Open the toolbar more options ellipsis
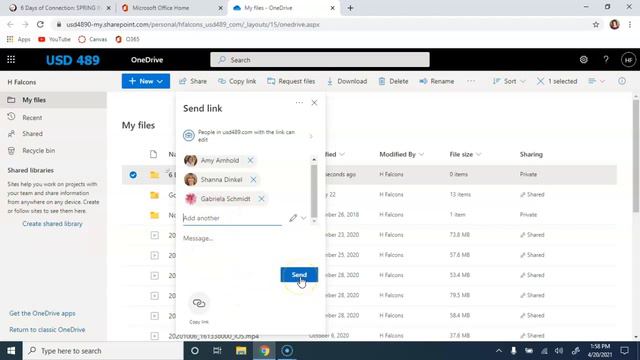Image resolution: width=640 pixels, height=360 pixels. [471, 81]
